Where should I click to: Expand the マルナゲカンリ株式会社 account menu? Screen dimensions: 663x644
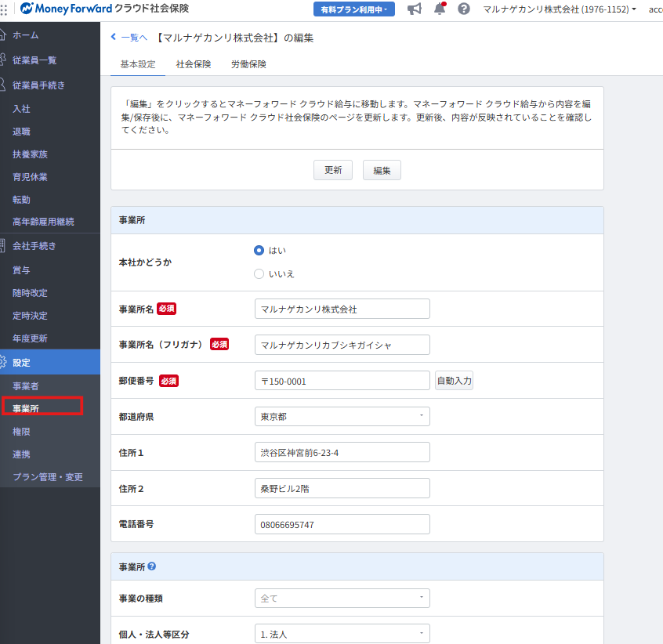click(x=559, y=9)
